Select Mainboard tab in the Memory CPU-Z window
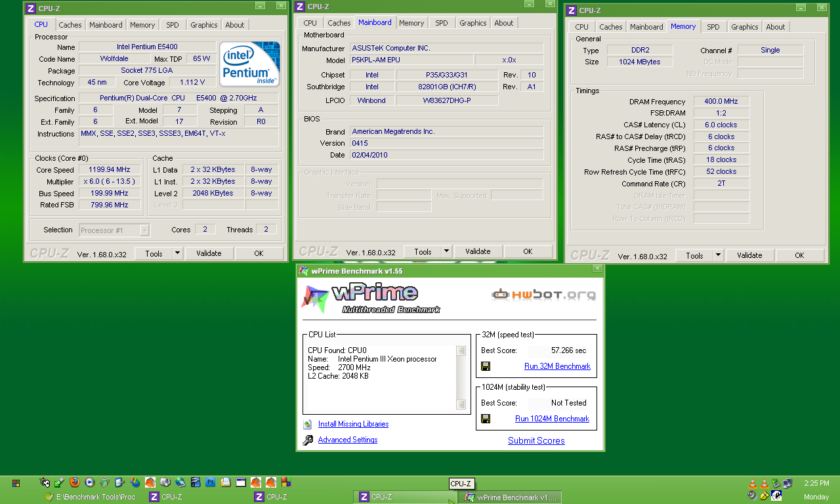 (646, 27)
